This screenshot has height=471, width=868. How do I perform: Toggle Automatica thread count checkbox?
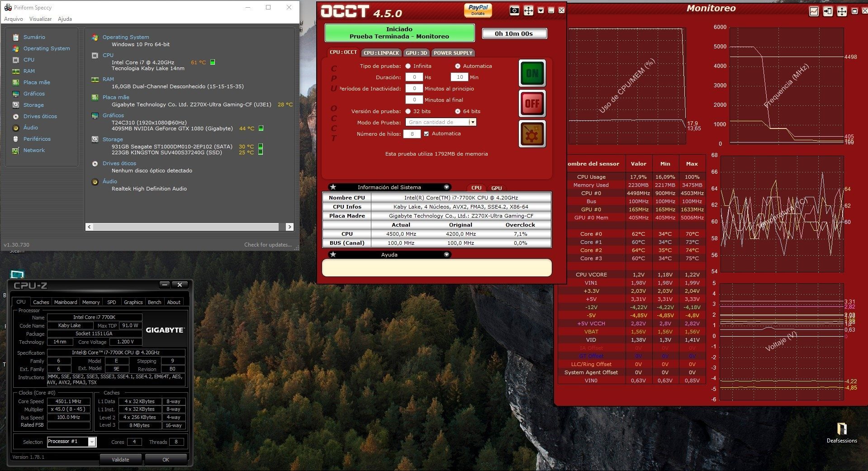(x=426, y=133)
